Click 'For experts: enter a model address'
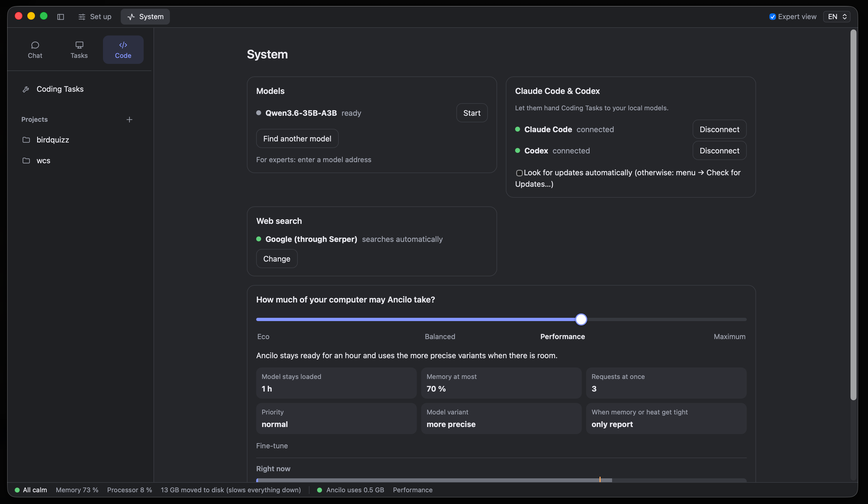The height and width of the screenshot is (504, 868). (314, 160)
